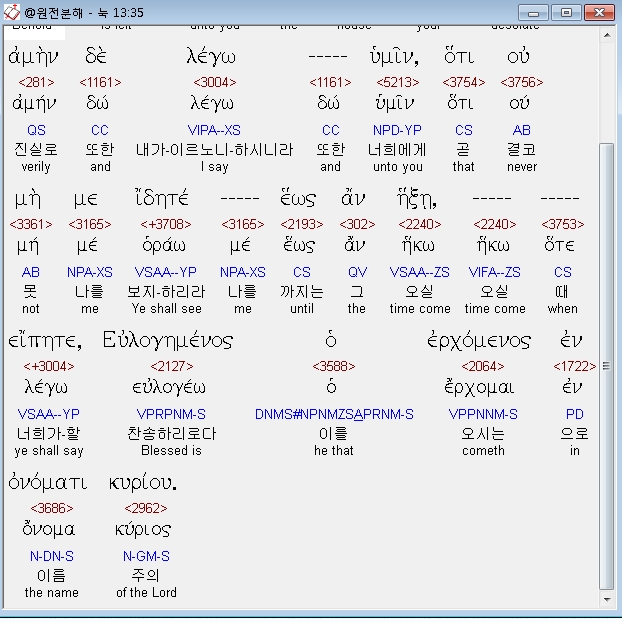Click the English gloss Ye shall see

pyautogui.click(x=167, y=308)
